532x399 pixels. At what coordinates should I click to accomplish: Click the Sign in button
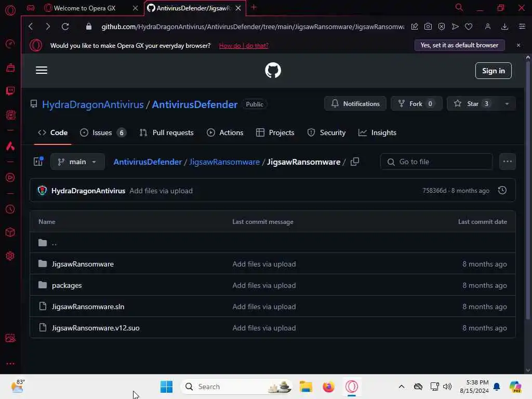tap(494, 71)
